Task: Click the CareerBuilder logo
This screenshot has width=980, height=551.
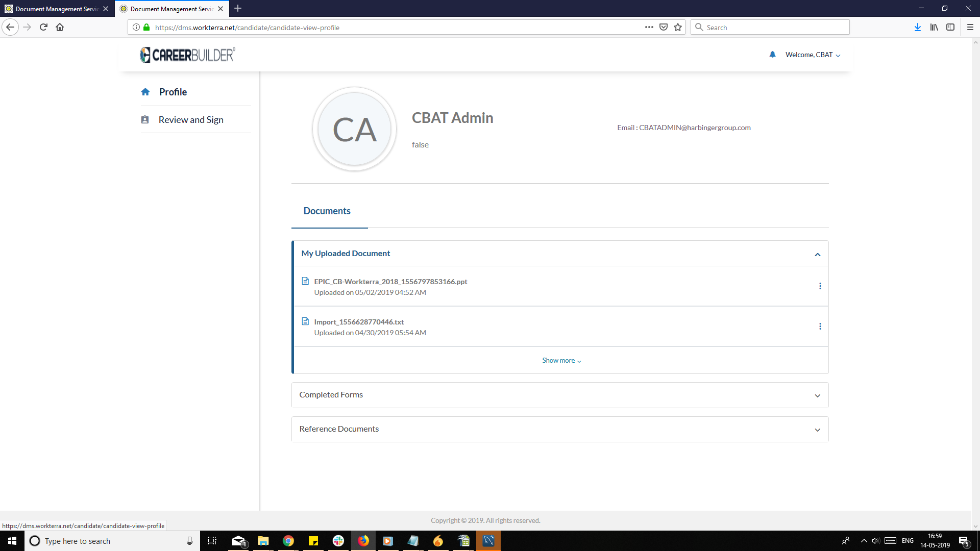Action: [x=187, y=55]
